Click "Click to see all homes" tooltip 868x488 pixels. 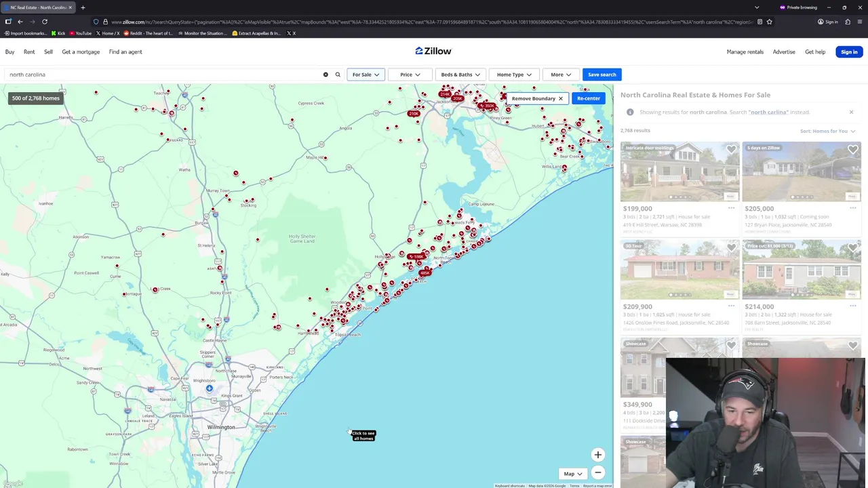coord(363,435)
